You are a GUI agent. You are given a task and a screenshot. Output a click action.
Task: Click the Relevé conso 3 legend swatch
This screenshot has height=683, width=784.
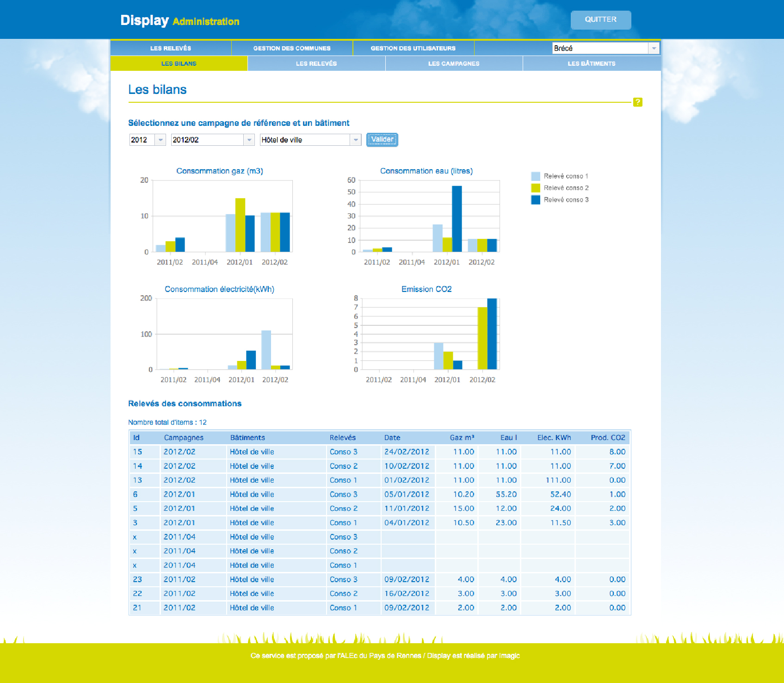point(536,200)
